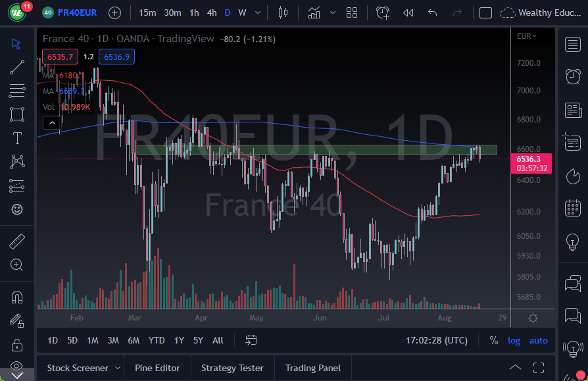Enable magnet mode for drawings
The height and width of the screenshot is (381, 588).
click(16, 297)
